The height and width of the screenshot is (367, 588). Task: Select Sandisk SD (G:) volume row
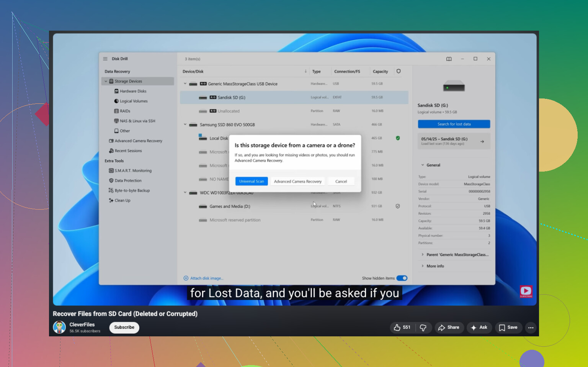(294, 98)
